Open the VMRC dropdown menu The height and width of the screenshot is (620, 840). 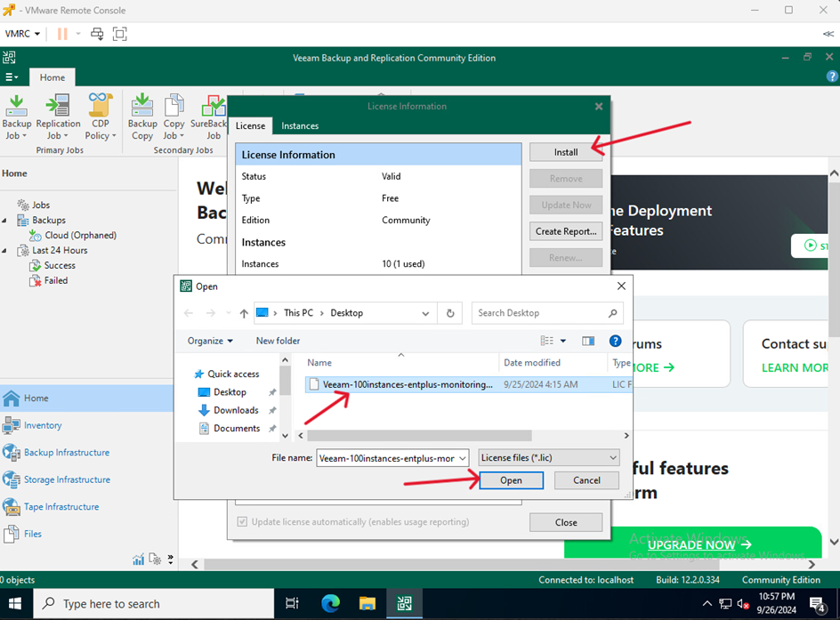coord(23,34)
